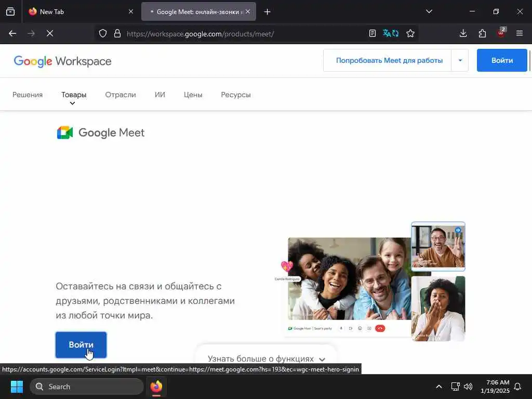Switch to the New Tab tab
The width and height of the screenshot is (532, 399).
click(x=81, y=11)
